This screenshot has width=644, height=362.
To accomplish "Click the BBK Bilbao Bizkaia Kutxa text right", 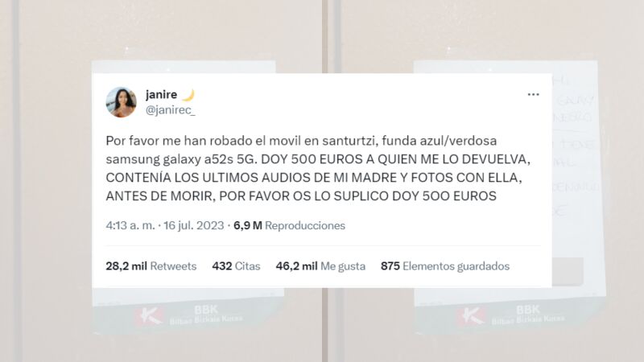I will pyautogui.click(x=528, y=315).
